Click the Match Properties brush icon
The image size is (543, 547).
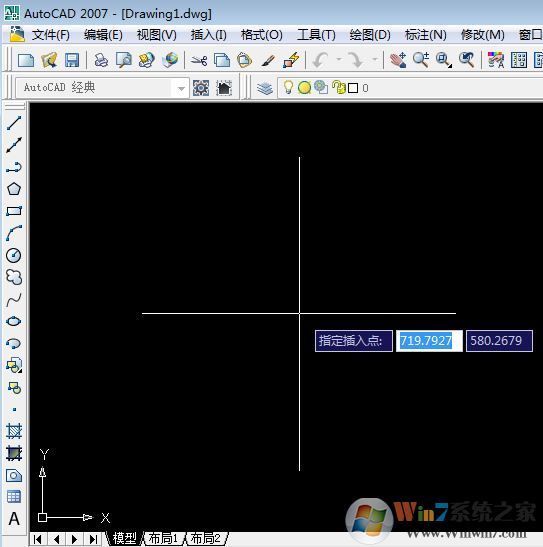(x=268, y=61)
